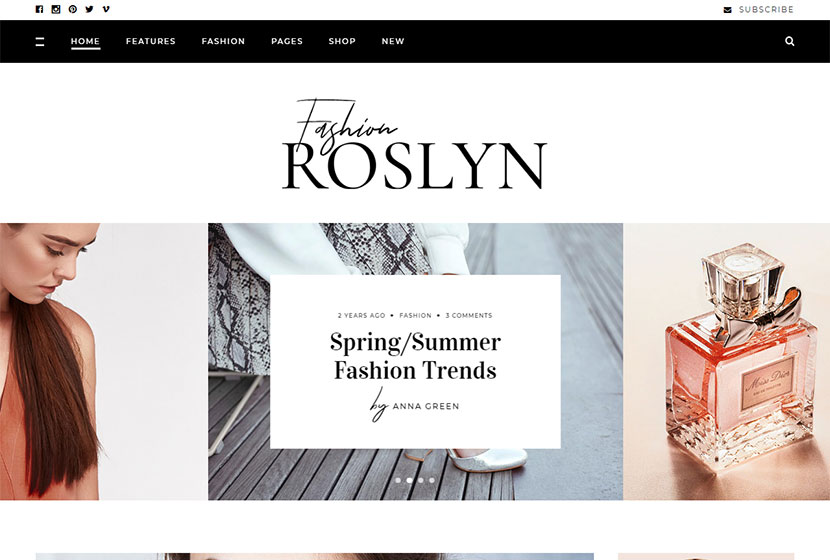Open the Shop menu item
This screenshot has height=560, width=830.
pos(342,41)
